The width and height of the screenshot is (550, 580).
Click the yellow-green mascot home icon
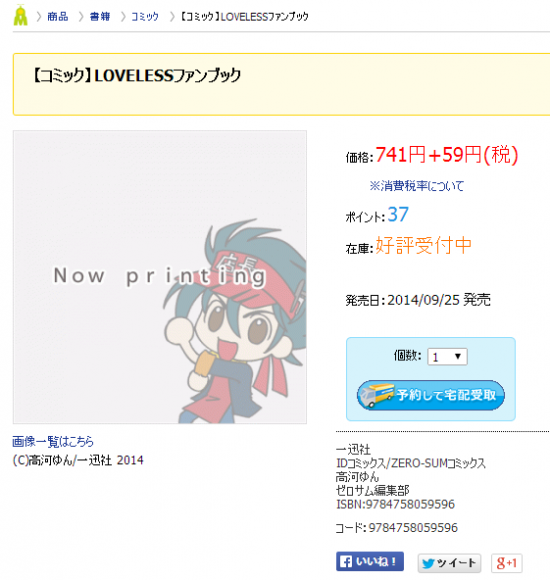point(20,16)
